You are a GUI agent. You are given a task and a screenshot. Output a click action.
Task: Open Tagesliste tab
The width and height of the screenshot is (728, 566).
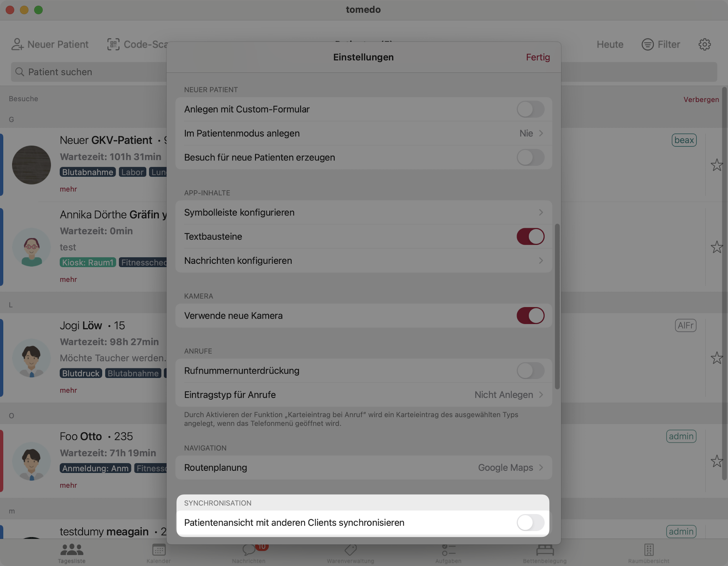(x=72, y=553)
